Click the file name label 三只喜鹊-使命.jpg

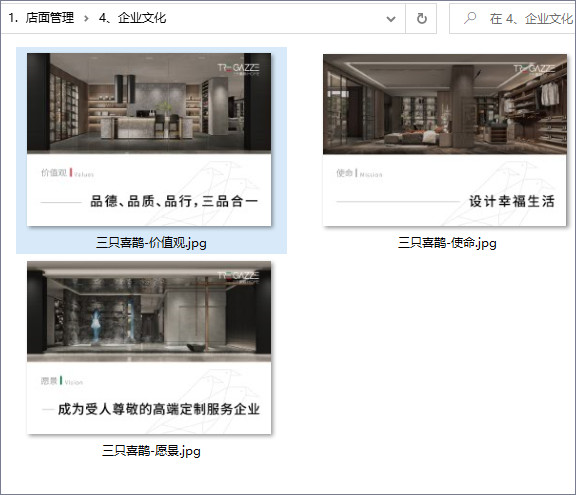(447, 243)
